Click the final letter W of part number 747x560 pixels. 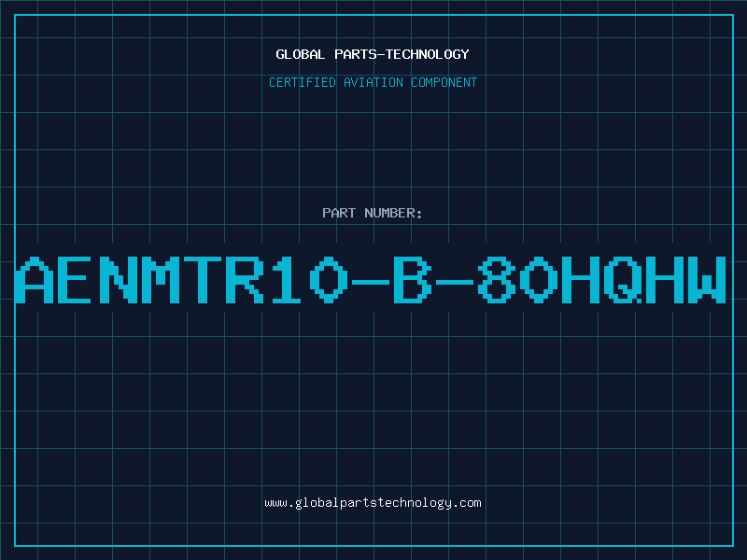click(x=707, y=279)
